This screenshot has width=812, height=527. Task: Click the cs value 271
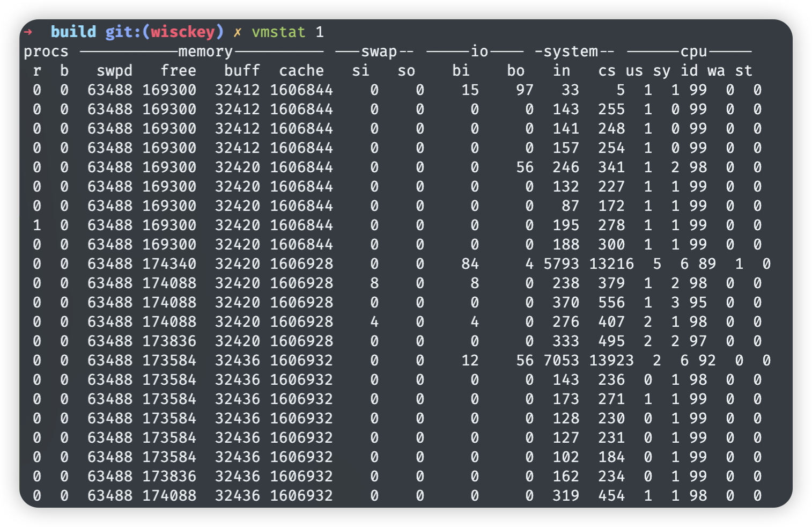[611, 399]
